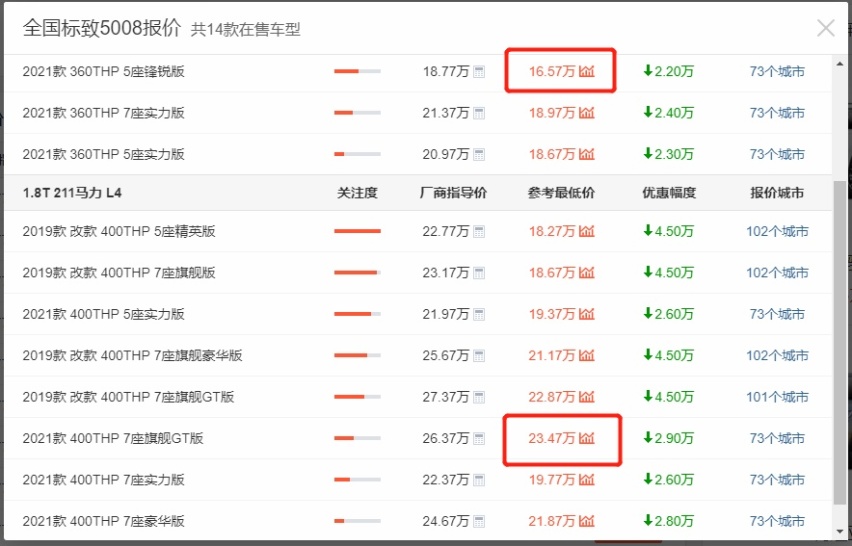This screenshot has height=546, width=852.
Task: Open calculator icon beside 24.67万 price
Action: [x=479, y=522]
